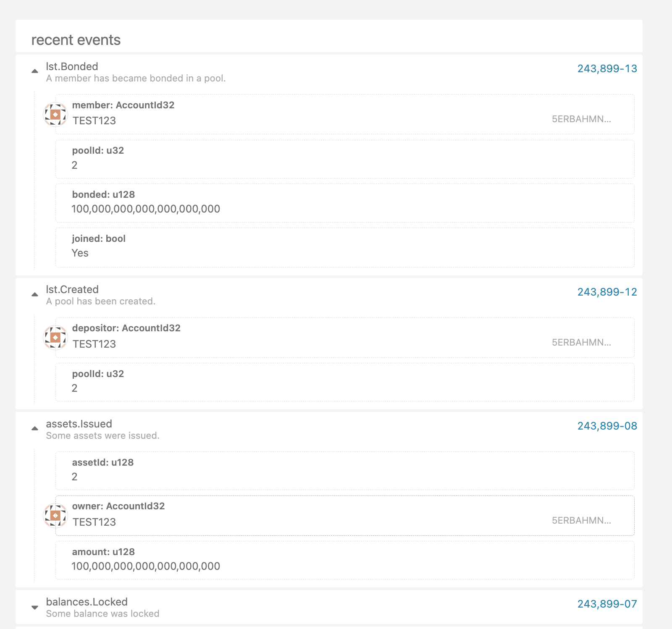
Task: Expand the balances.Locked event
Action: pyautogui.click(x=35, y=607)
